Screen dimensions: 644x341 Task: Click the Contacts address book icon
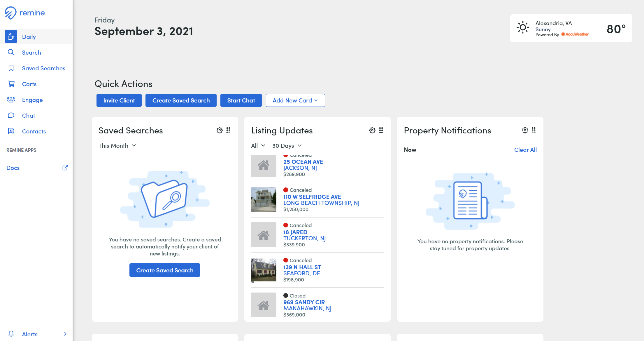pyautogui.click(x=11, y=131)
